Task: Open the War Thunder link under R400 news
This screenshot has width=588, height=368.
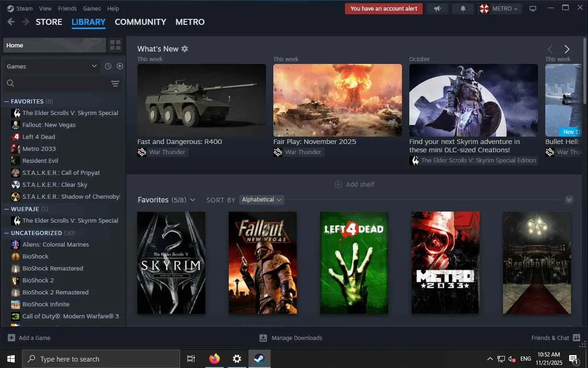Action: coord(163,152)
